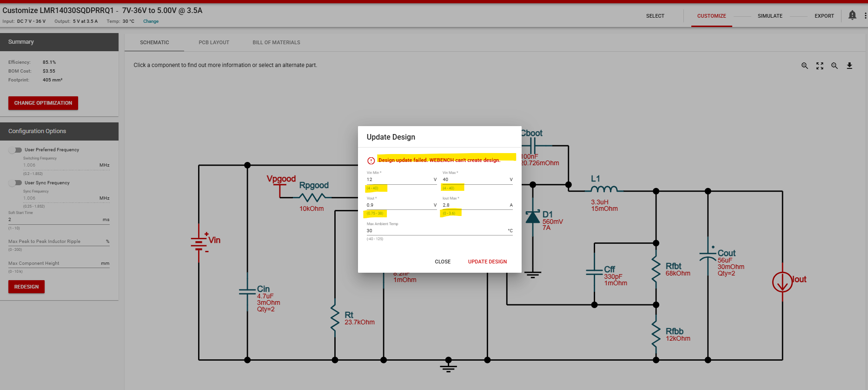
Task: Click the Rpgood value "10kOhm"
Action: tap(311, 209)
